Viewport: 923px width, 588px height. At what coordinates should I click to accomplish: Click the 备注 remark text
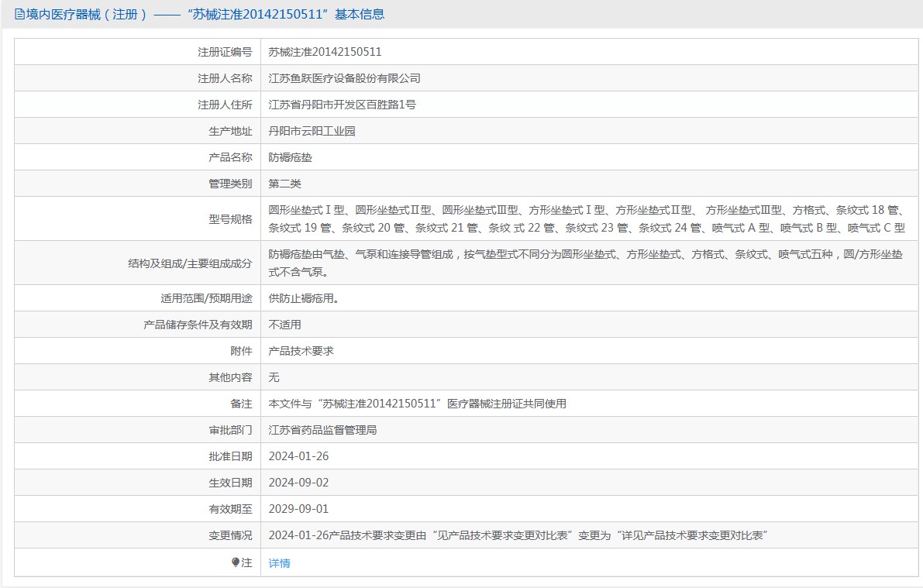[x=417, y=404]
